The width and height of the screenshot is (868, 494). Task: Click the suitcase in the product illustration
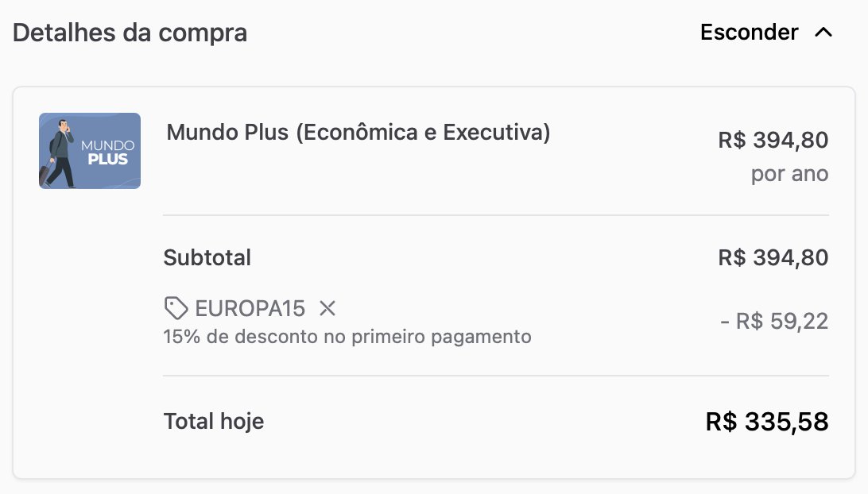coord(45,174)
